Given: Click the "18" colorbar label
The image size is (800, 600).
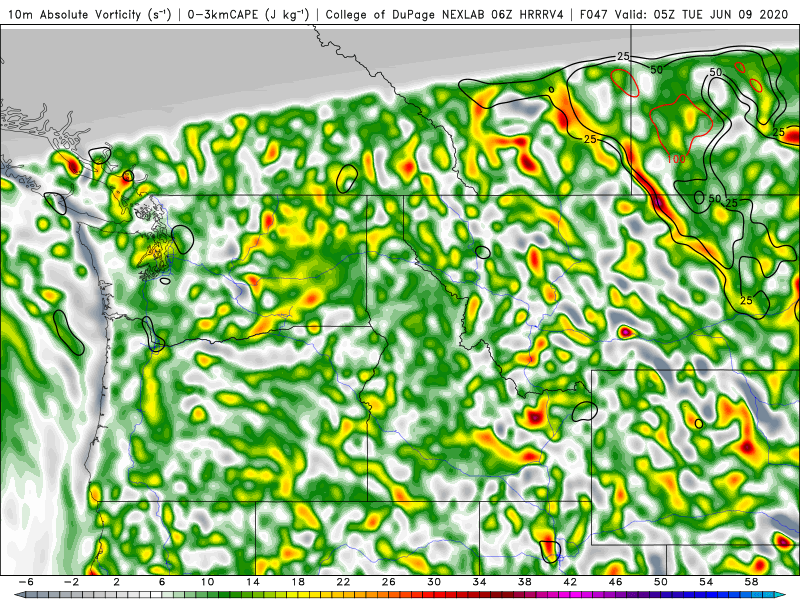Looking at the screenshot, I should [298, 582].
